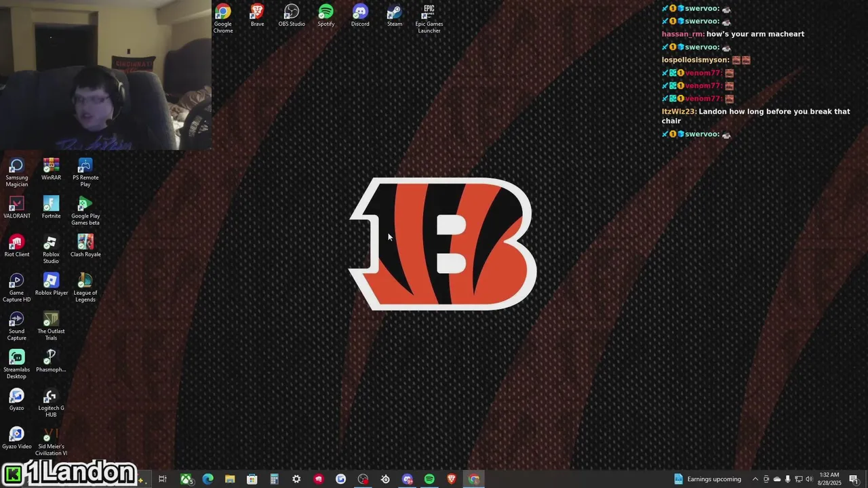Open the Spotify desktop shortcut
The width and height of the screenshot is (868, 488).
[x=326, y=16]
